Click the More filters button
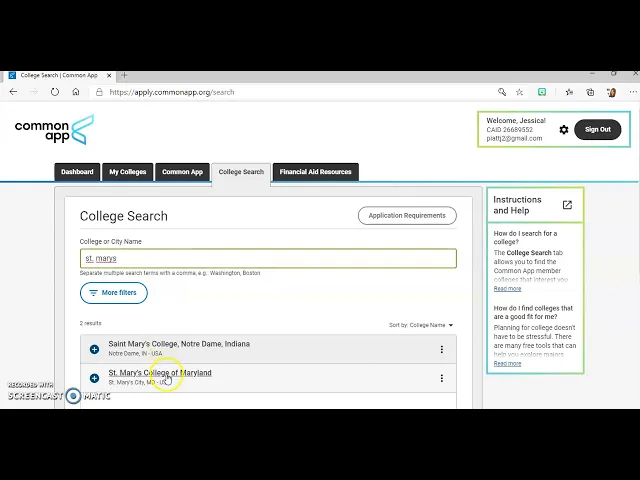This screenshot has width=640, height=480. pyautogui.click(x=113, y=293)
